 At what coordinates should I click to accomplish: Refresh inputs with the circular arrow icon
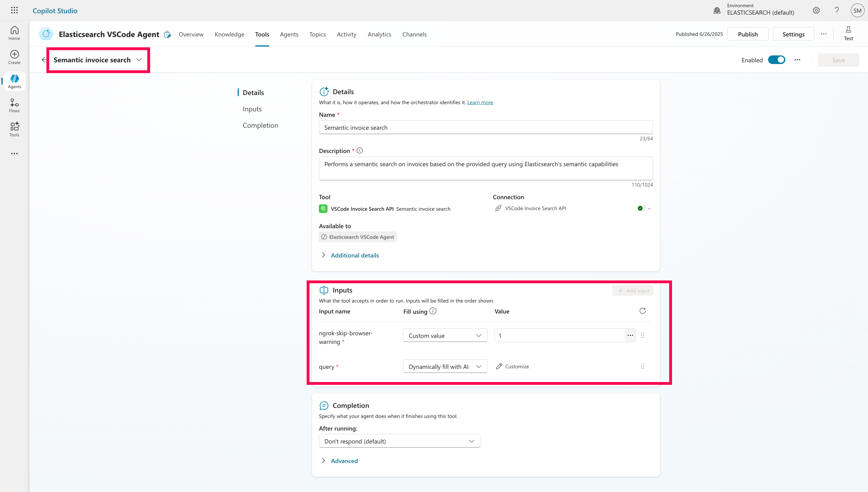[x=642, y=311]
